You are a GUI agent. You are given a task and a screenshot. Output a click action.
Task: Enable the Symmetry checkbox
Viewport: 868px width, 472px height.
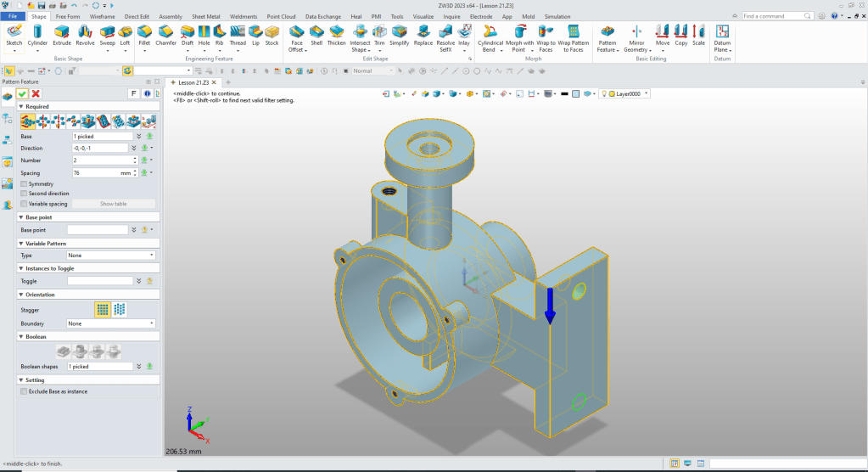(24, 184)
